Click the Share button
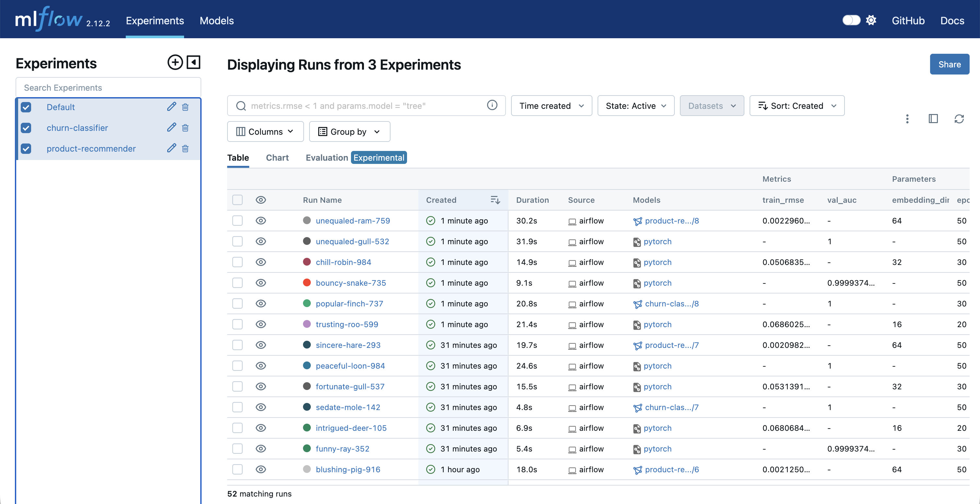 click(949, 64)
